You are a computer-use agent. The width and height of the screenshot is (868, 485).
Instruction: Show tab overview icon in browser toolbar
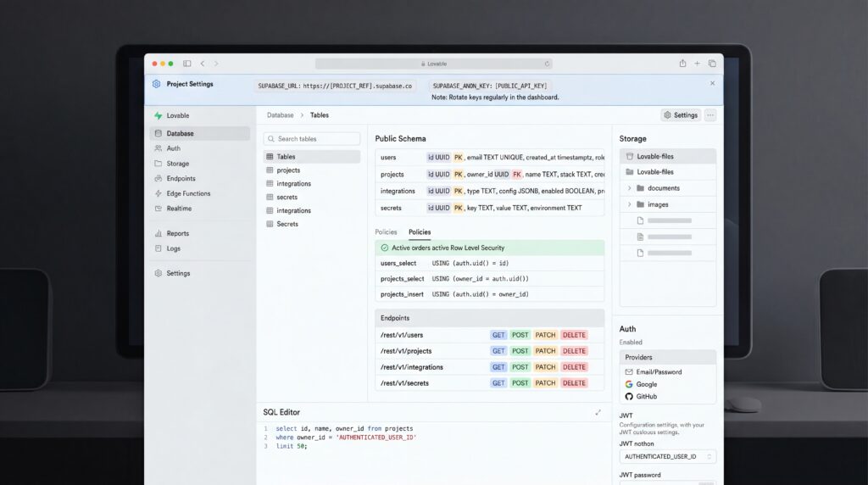[712, 64]
